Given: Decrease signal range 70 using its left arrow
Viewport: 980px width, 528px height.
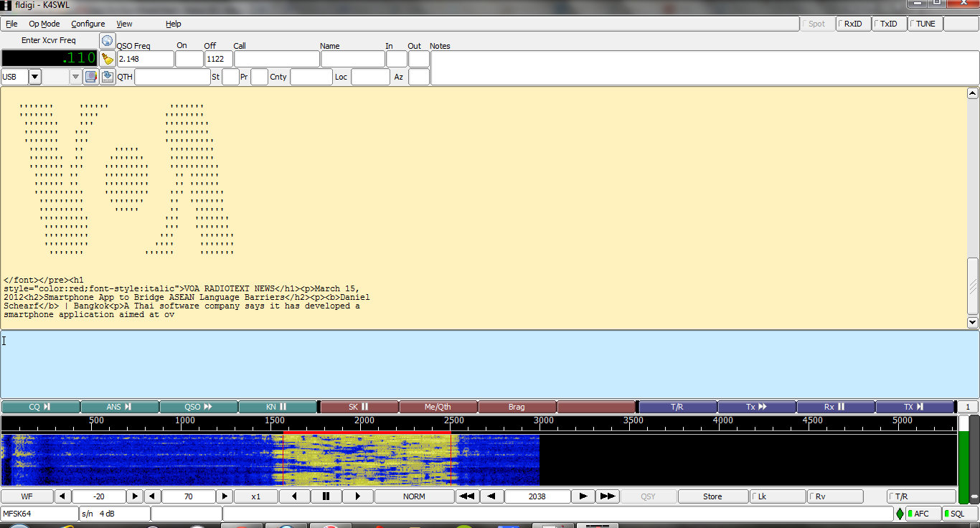Looking at the screenshot, I should pos(153,496).
